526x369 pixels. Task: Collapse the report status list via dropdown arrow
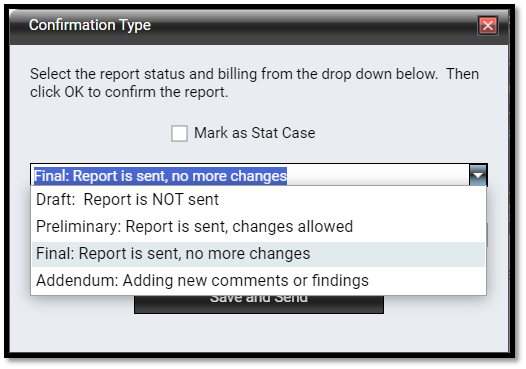478,175
